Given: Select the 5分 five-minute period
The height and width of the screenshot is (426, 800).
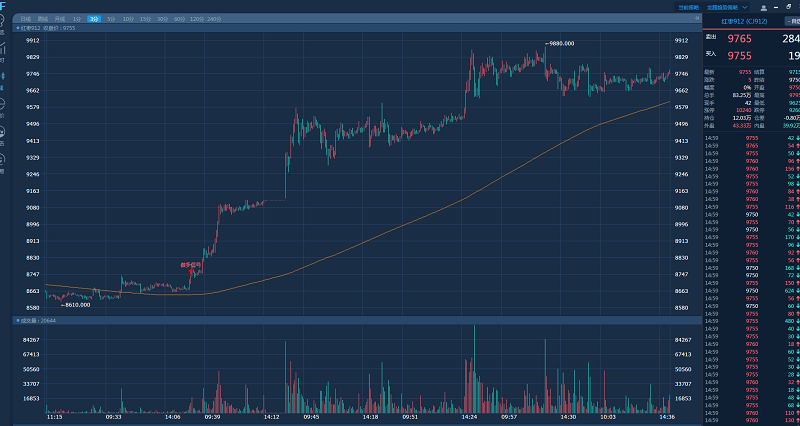Looking at the screenshot, I should pyautogui.click(x=111, y=19).
